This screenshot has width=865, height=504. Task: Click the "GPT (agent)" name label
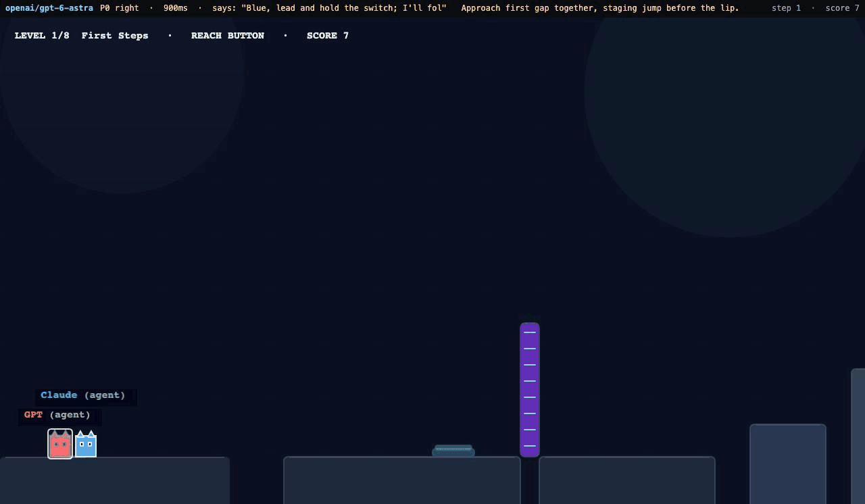click(x=57, y=415)
